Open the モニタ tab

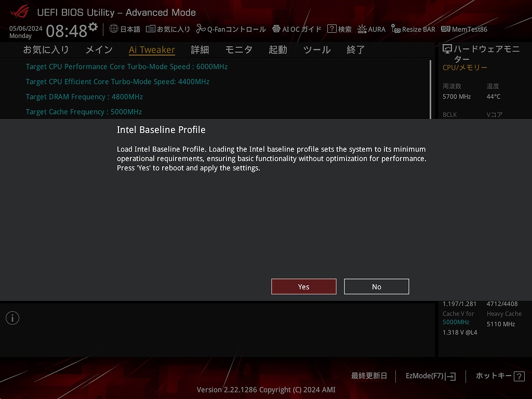pos(239,50)
